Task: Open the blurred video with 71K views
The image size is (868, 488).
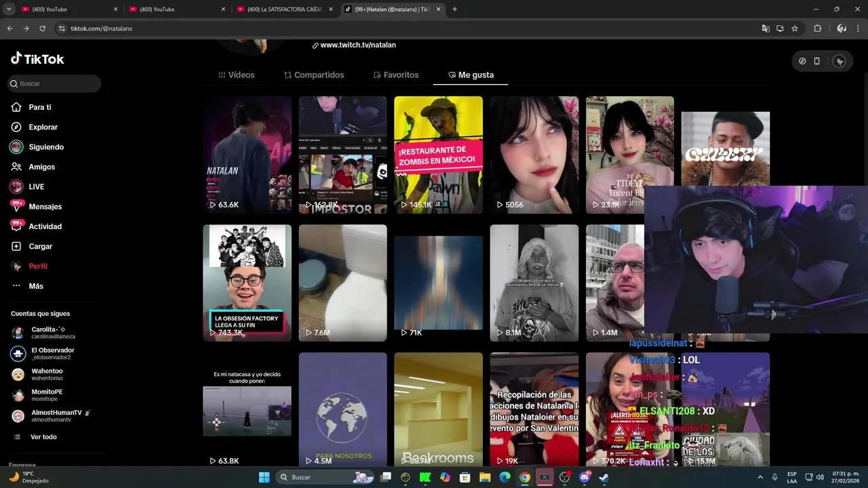Action: (438, 283)
